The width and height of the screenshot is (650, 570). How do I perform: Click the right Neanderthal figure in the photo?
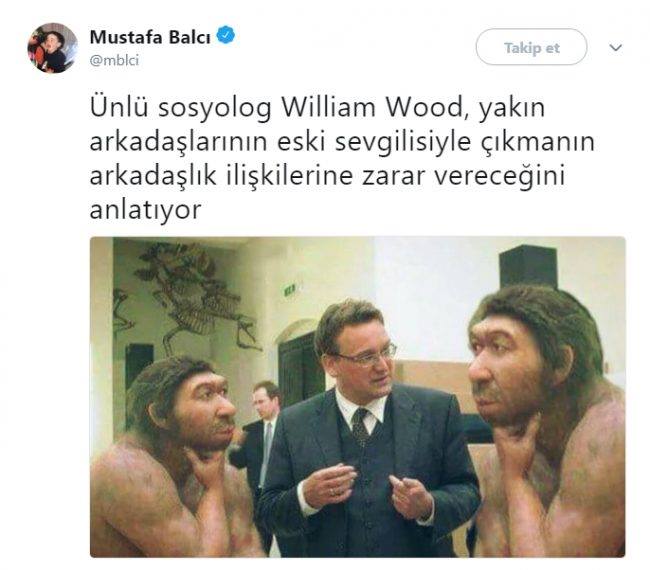pyautogui.click(x=547, y=421)
